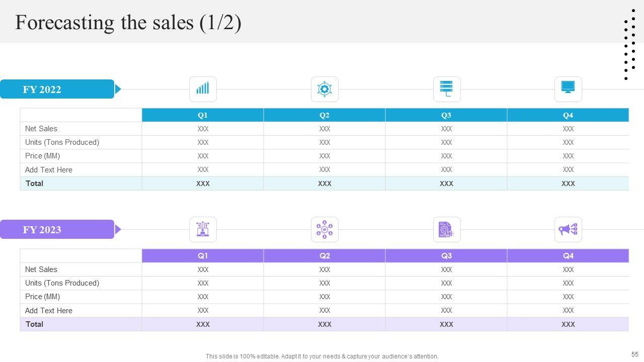Click the bar chart icon above FY 2022 Q1

[203, 89]
